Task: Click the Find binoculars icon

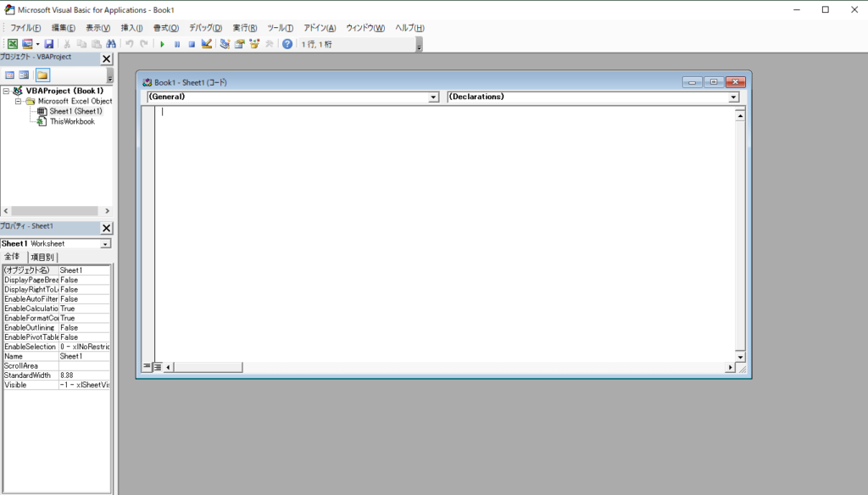Action: point(110,44)
